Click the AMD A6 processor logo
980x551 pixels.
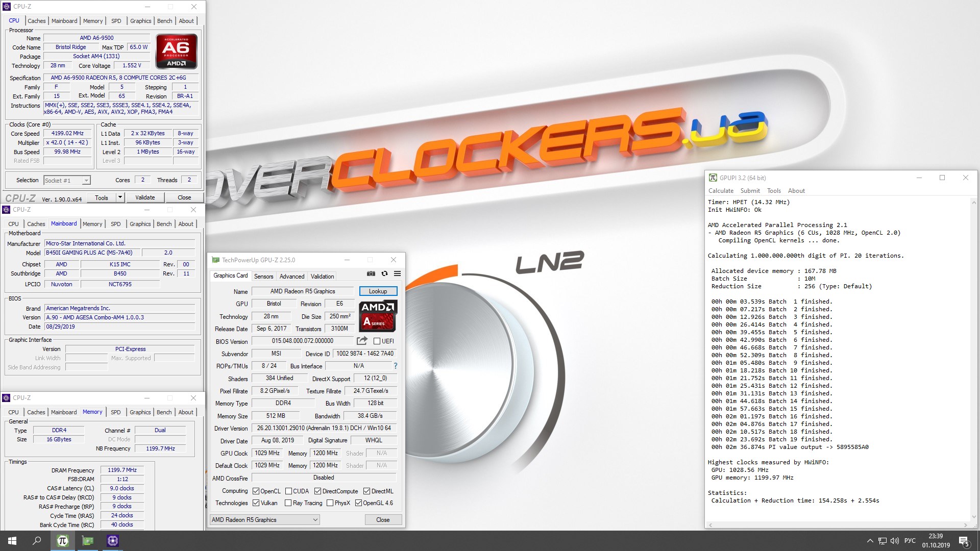tap(177, 51)
